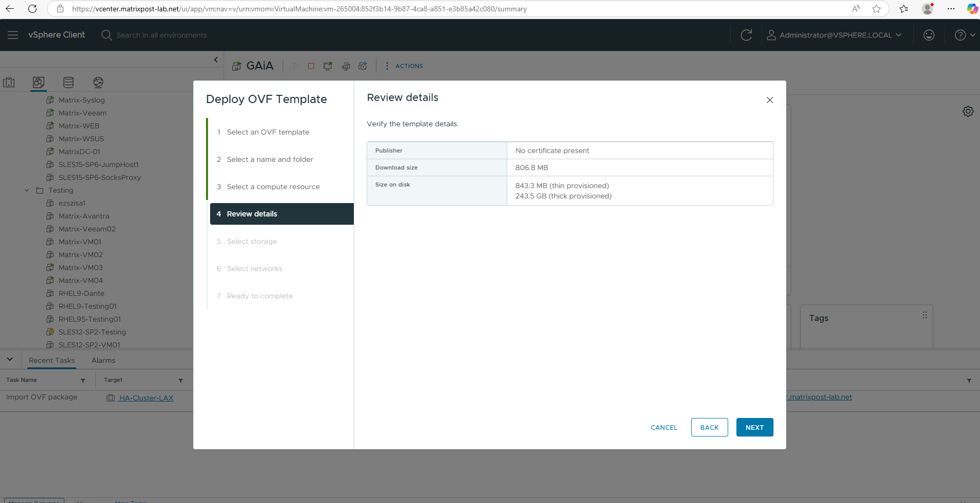Click the Search in all environments field
This screenshot has width=980, height=503.
162,35
